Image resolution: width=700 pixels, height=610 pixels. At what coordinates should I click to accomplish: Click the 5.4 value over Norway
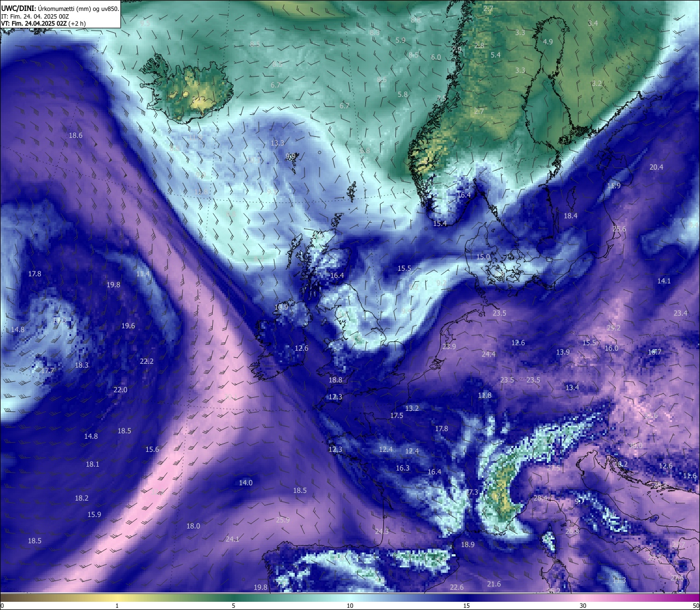click(495, 55)
